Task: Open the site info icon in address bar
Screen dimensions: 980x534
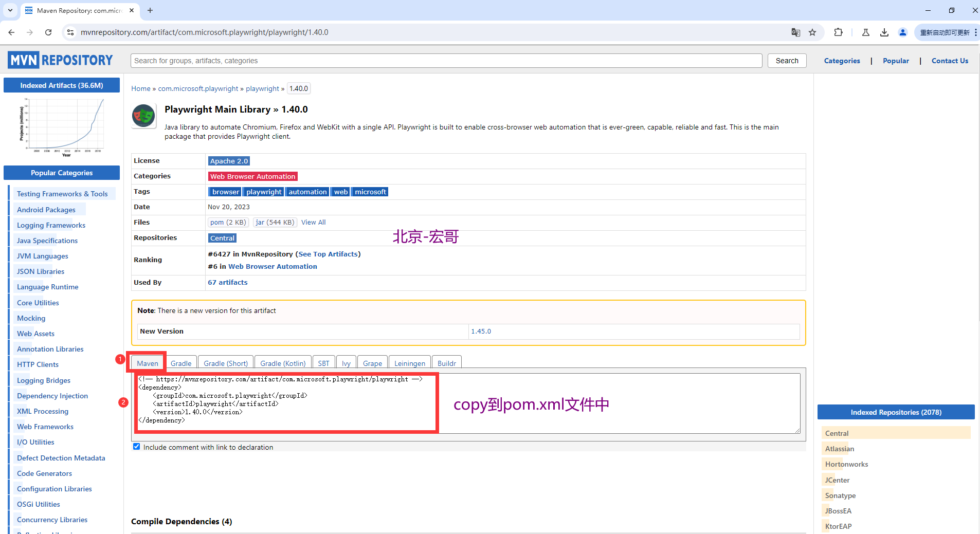Action: 70,32
